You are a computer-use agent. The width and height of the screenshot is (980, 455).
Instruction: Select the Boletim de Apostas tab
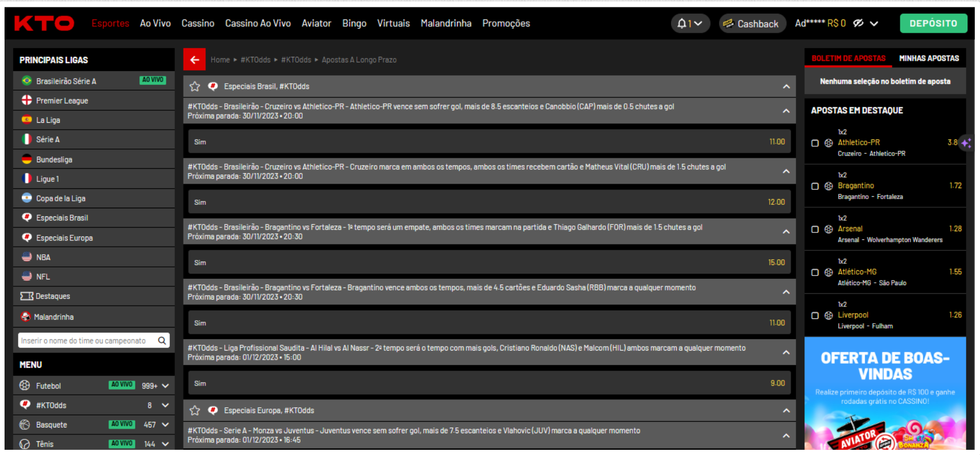tap(848, 59)
